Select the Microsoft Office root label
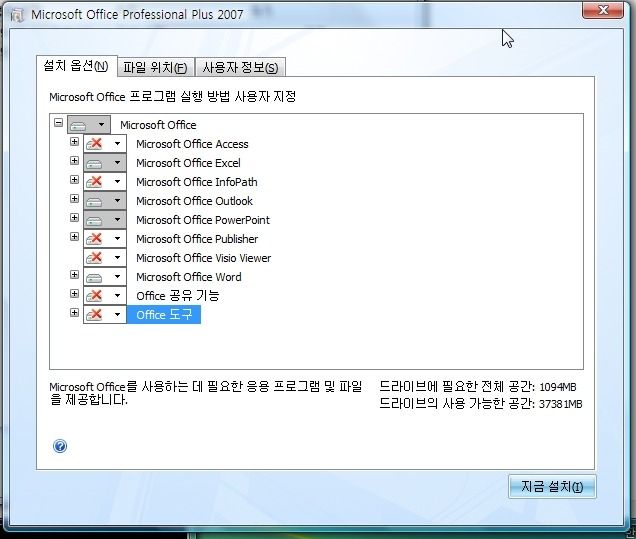Screen dimensions: 636x539 [158, 125]
